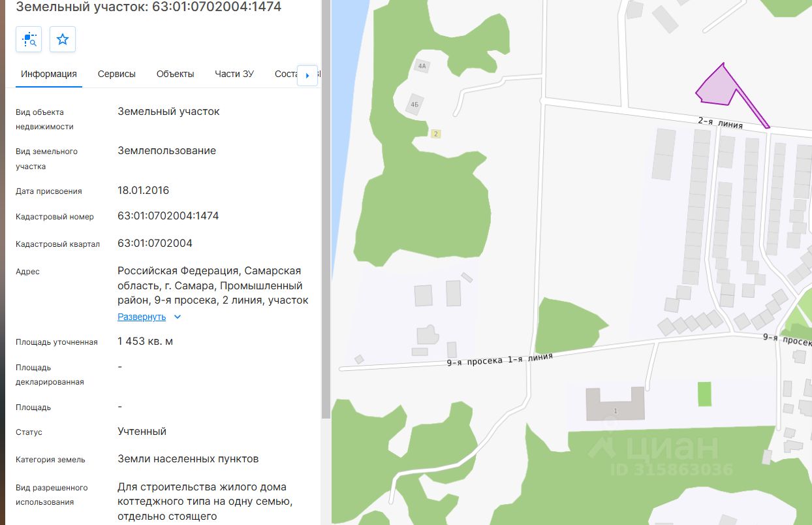Click the building labeled 4А on map

click(422, 66)
